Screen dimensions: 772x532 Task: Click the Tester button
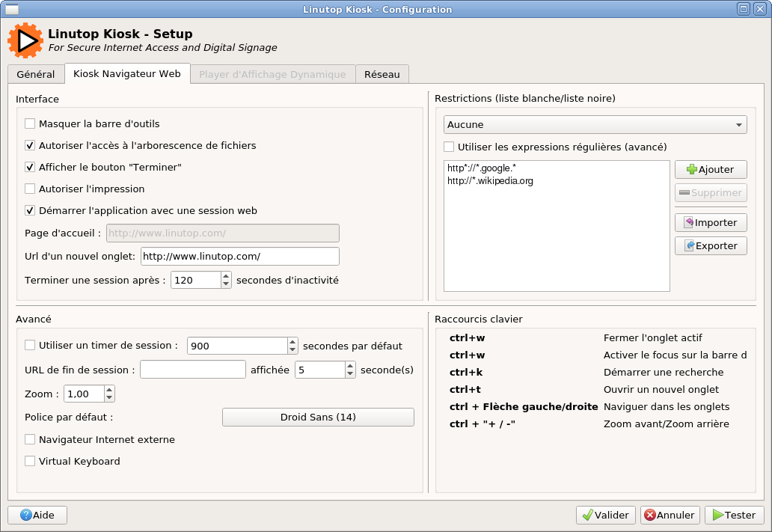[x=734, y=515]
